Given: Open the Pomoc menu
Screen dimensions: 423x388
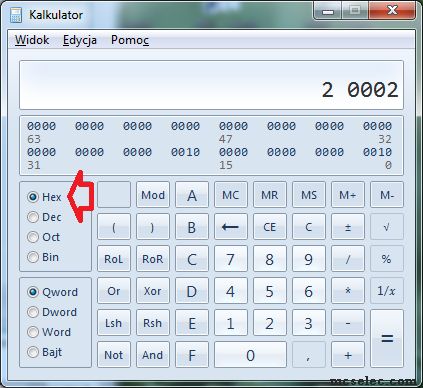Looking at the screenshot, I should [x=130, y=40].
